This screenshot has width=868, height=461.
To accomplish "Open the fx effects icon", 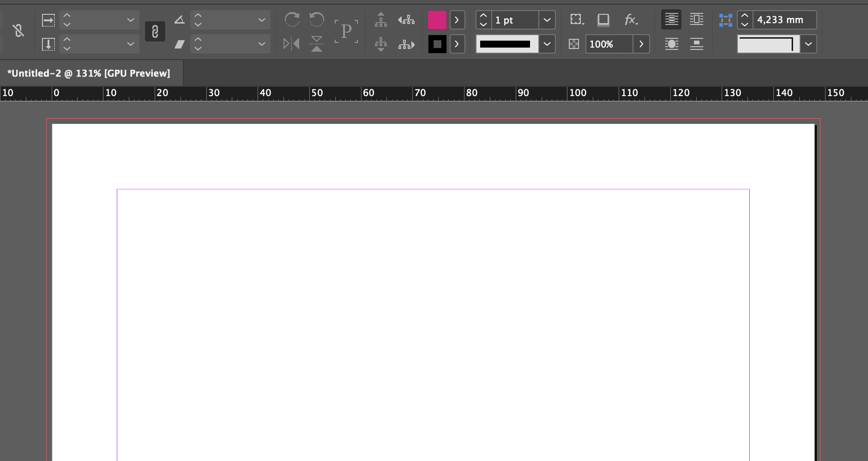I will pyautogui.click(x=631, y=20).
